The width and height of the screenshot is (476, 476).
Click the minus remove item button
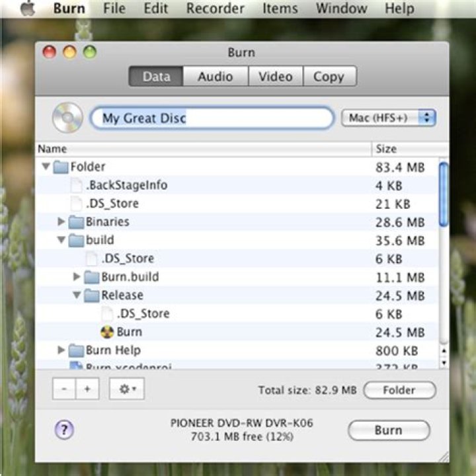[64, 389]
